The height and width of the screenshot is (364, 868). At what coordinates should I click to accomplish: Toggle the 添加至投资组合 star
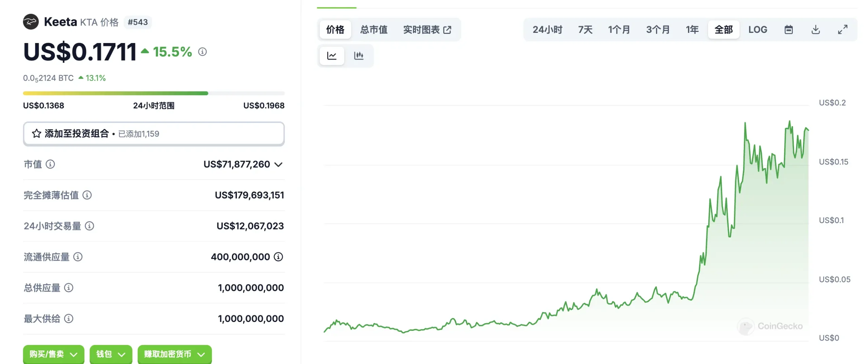(x=37, y=134)
